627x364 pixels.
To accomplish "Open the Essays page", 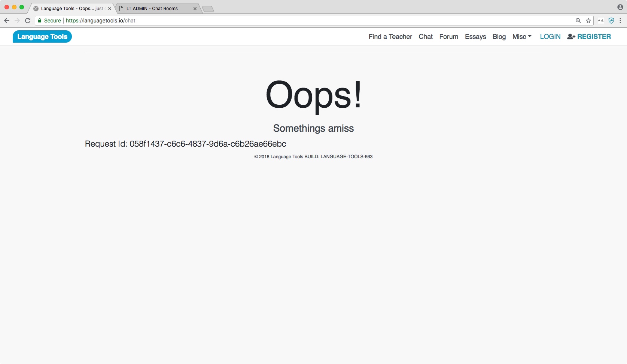I will coord(475,37).
